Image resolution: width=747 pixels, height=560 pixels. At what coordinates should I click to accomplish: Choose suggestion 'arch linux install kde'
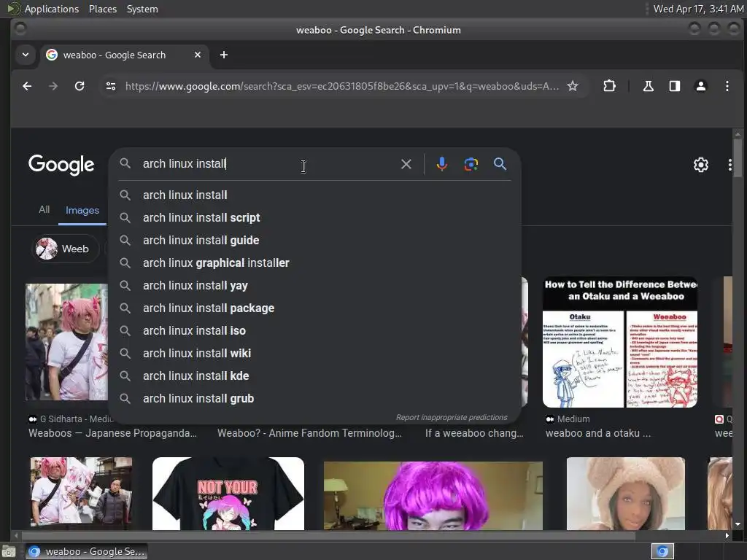click(314, 376)
